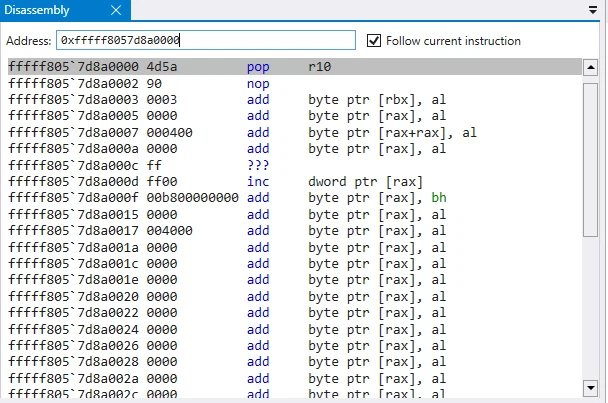Close the Disassembly tab
The image size is (608, 403).
pyautogui.click(x=116, y=10)
